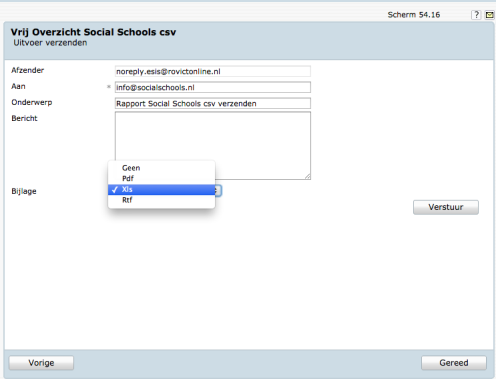496x379 pixels.
Task: Open the help question mark icon
Action: coord(476,15)
